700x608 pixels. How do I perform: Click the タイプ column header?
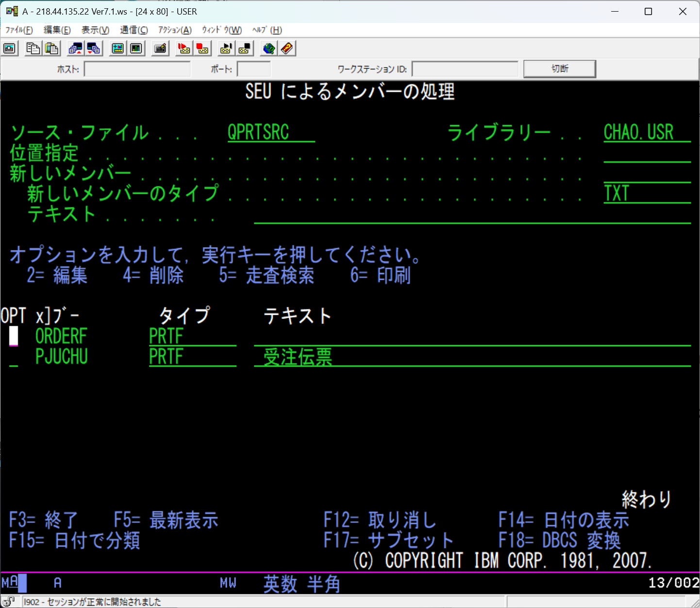(x=184, y=316)
